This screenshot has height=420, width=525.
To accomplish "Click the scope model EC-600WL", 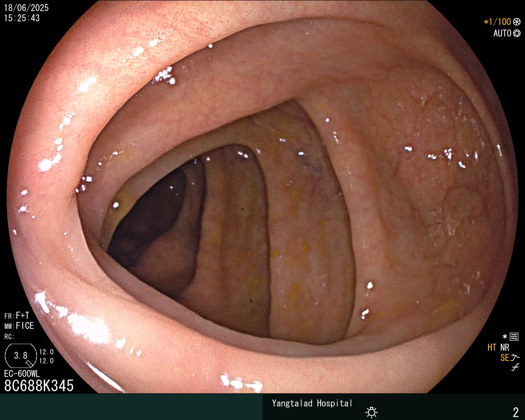I will (22, 374).
